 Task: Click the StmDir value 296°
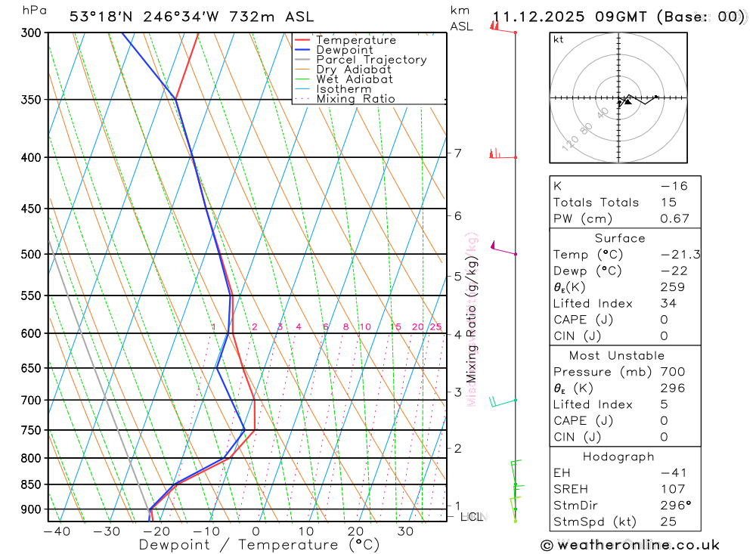tap(676, 506)
